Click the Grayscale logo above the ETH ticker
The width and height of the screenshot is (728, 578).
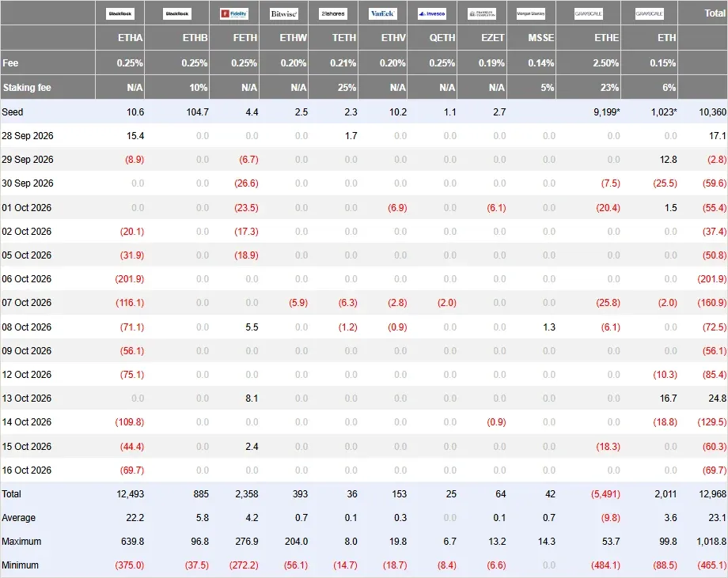(650, 13)
